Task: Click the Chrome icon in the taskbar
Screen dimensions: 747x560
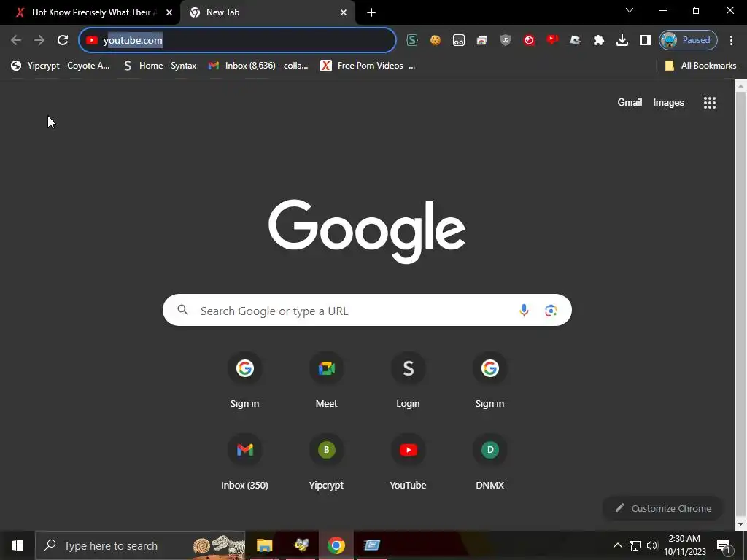Action: tap(336, 545)
